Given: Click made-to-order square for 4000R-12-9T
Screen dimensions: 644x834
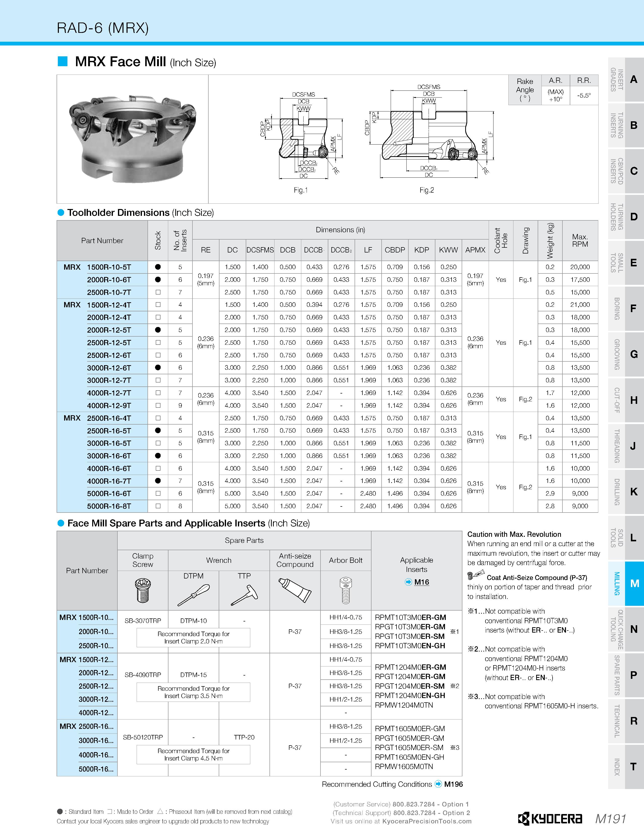Looking at the screenshot, I should [158, 406].
